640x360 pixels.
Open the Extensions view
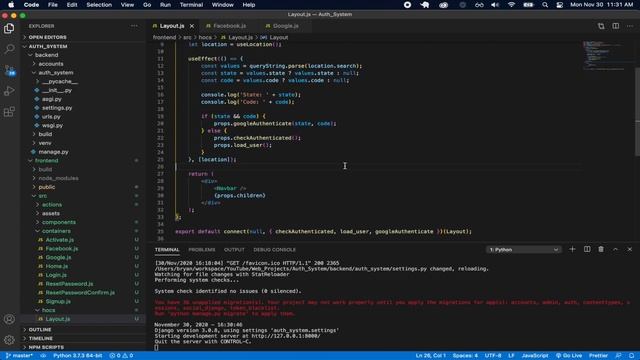pyautogui.click(x=9, y=111)
